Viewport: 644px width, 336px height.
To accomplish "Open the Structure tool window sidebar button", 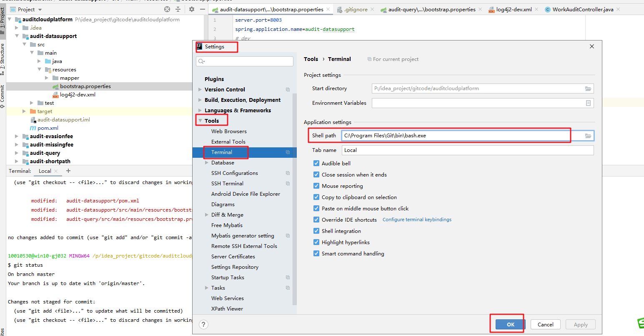I will (3, 59).
